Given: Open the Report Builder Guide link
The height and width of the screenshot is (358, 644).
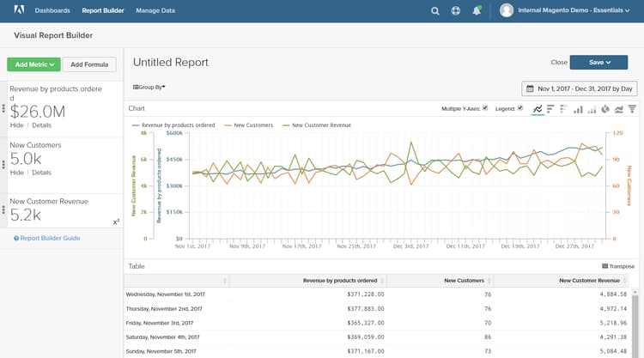Looking at the screenshot, I should pyautogui.click(x=50, y=238).
